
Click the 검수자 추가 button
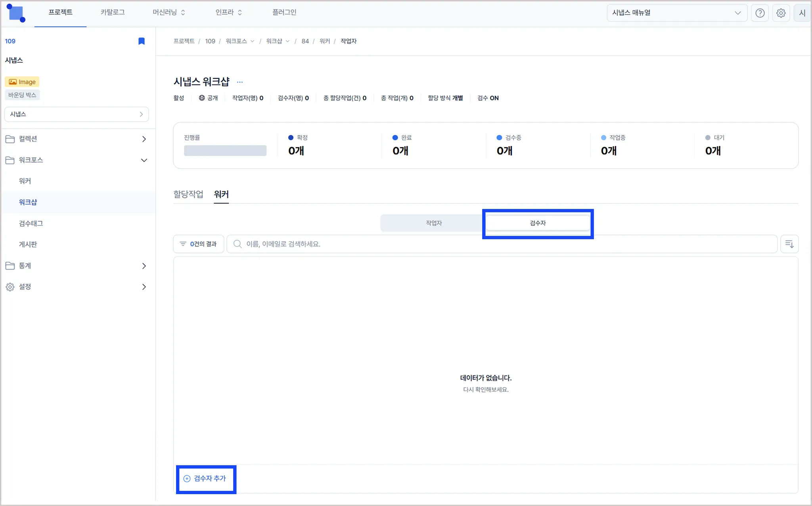pos(205,479)
